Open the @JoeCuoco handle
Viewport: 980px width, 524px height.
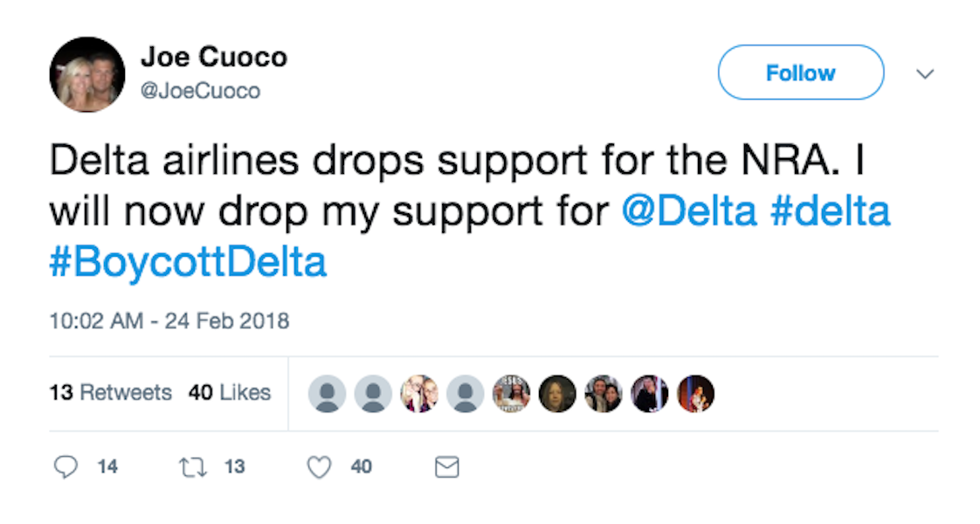click(200, 91)
